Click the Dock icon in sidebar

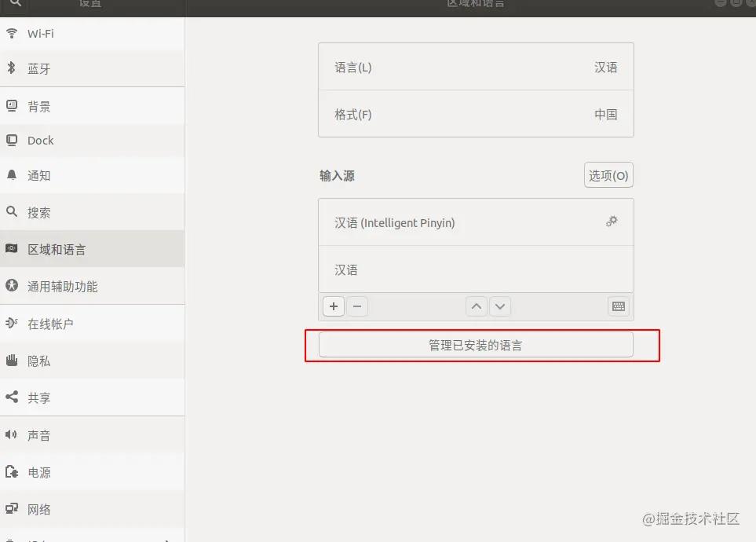point(12,141)
